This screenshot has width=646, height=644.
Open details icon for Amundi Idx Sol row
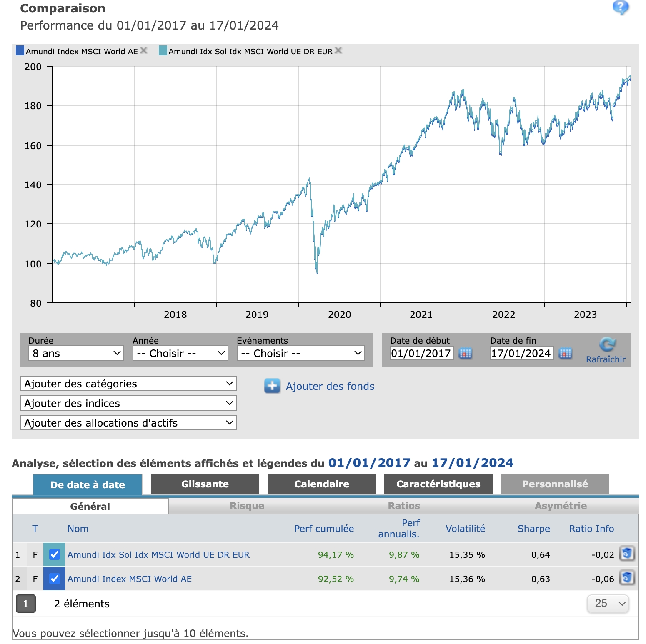[x=627, y=554]
